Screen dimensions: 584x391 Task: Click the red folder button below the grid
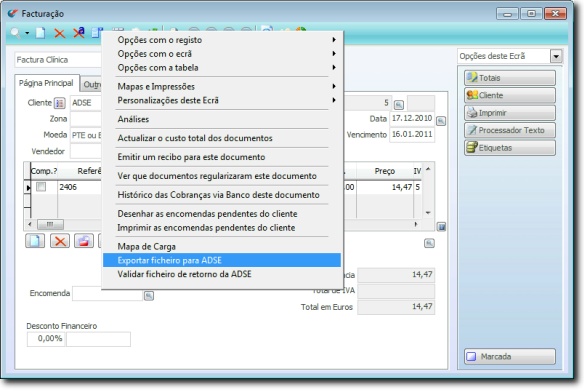tap(84, 241)
